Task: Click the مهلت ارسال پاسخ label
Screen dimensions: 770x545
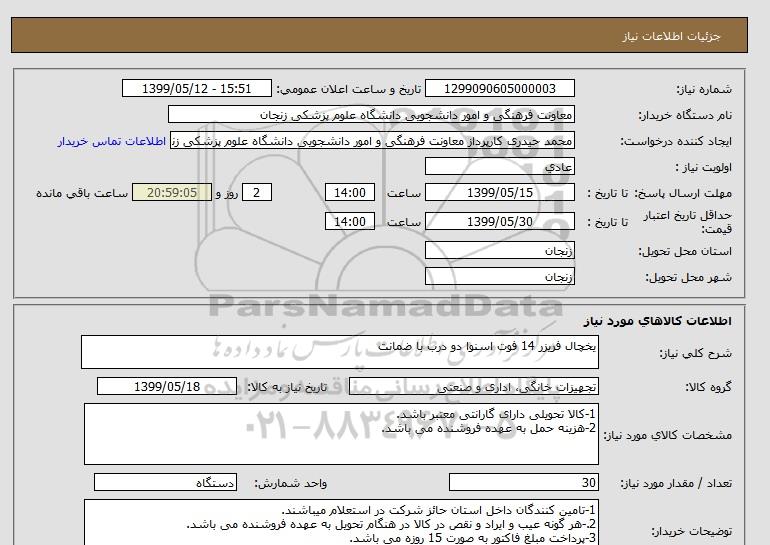Action: coord(683,193)
